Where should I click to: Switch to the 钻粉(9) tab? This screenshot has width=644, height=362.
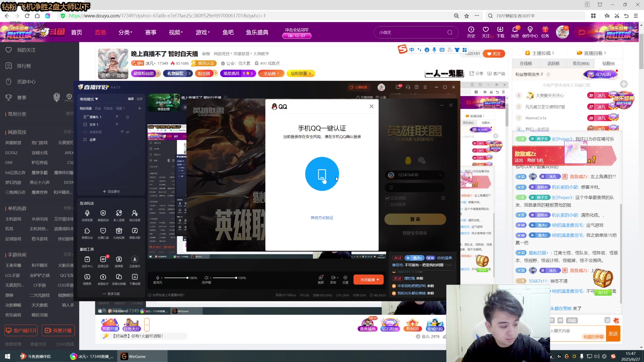tap(608, 63)
